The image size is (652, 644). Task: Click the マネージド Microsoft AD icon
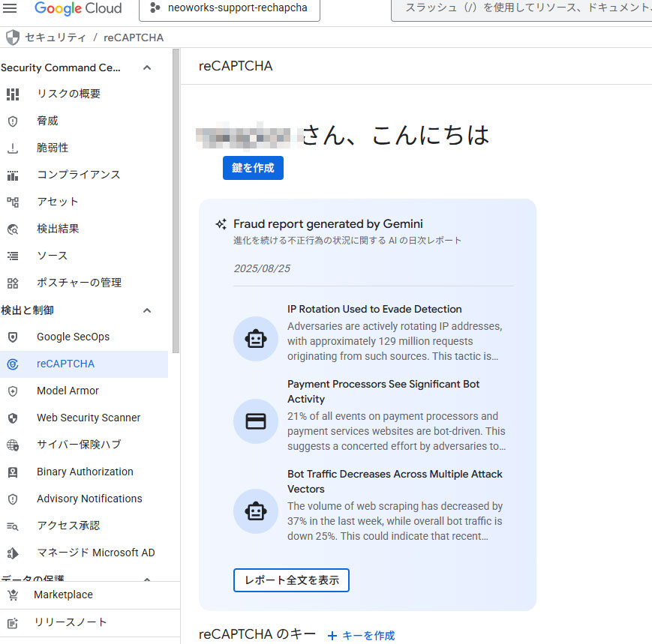point(13,553)
